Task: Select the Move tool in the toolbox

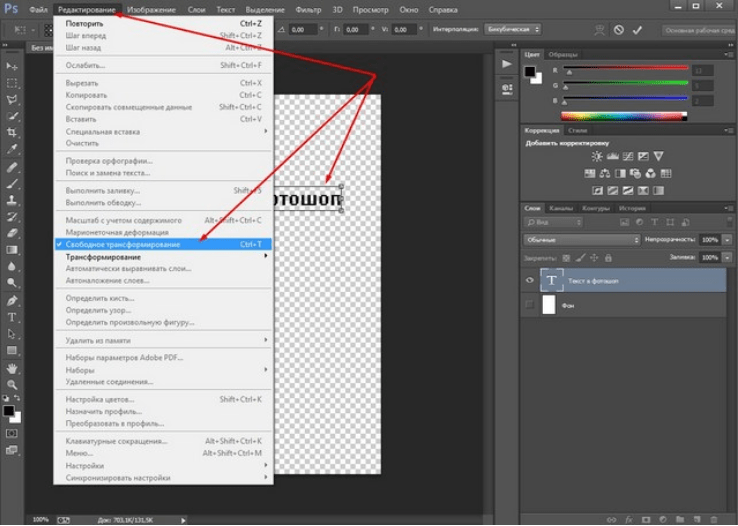Action: point(12,66)
